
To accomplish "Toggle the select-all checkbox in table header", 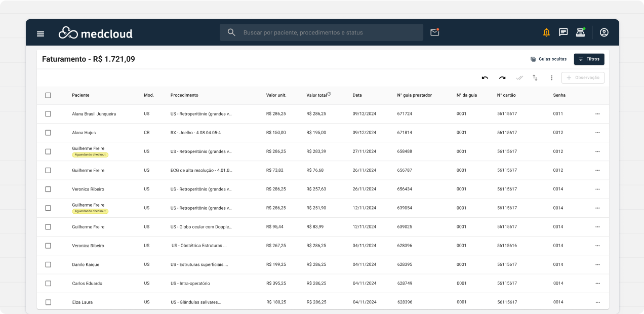I will [48, 95].
